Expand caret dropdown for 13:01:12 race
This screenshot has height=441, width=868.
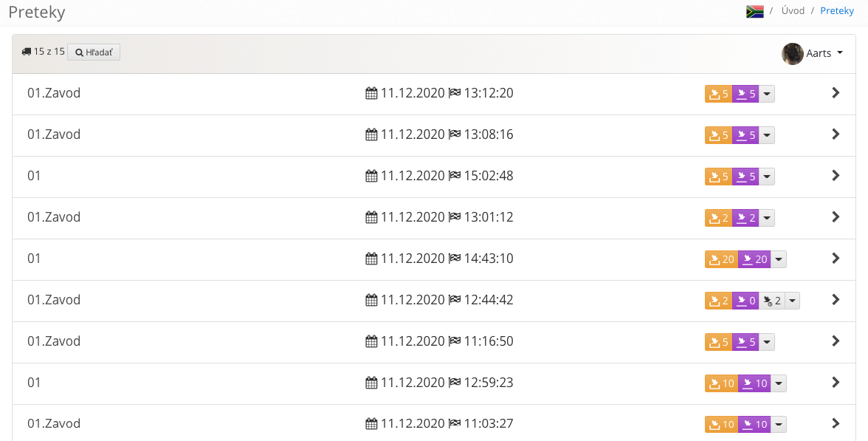click(767, 218)
